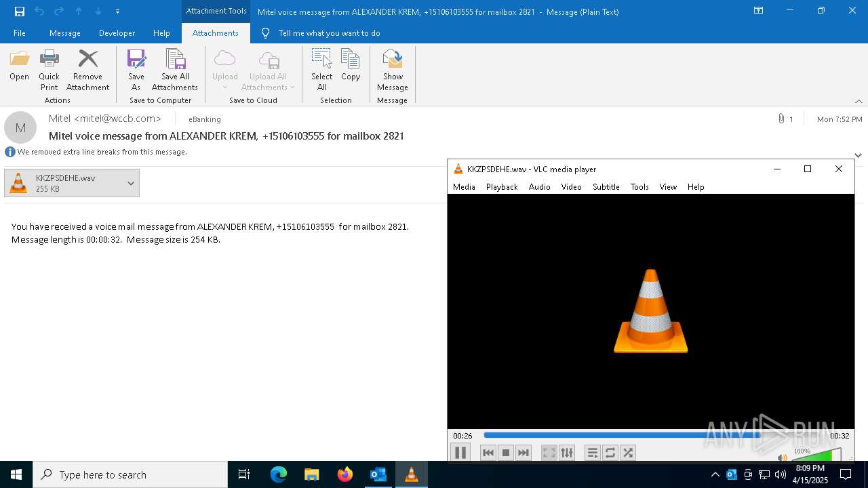
Task: Open Firefox from taskbar
Action: (344, 474)
